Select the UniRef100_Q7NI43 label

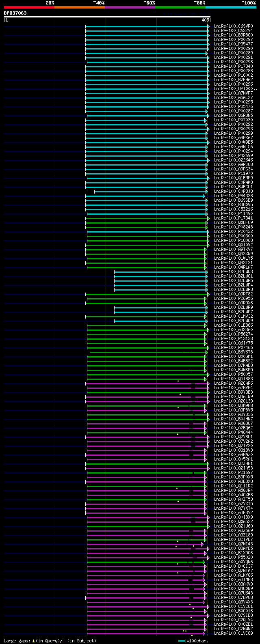(x=233, y=544)
